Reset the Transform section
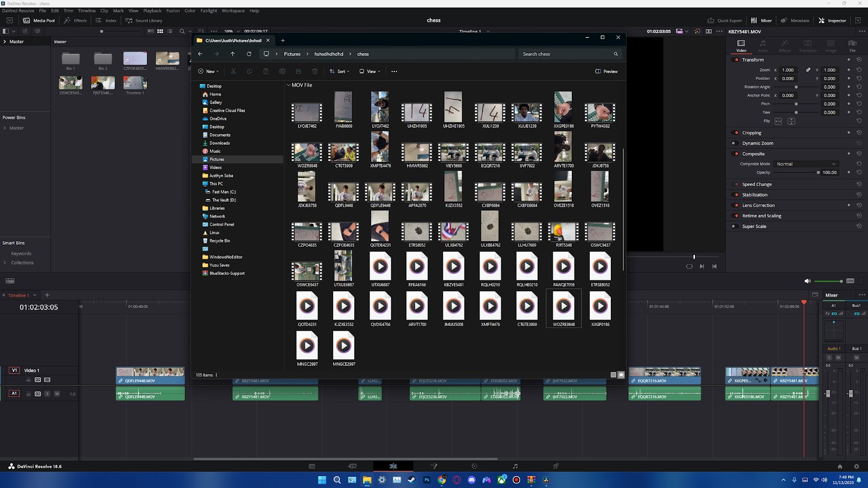 859,60
